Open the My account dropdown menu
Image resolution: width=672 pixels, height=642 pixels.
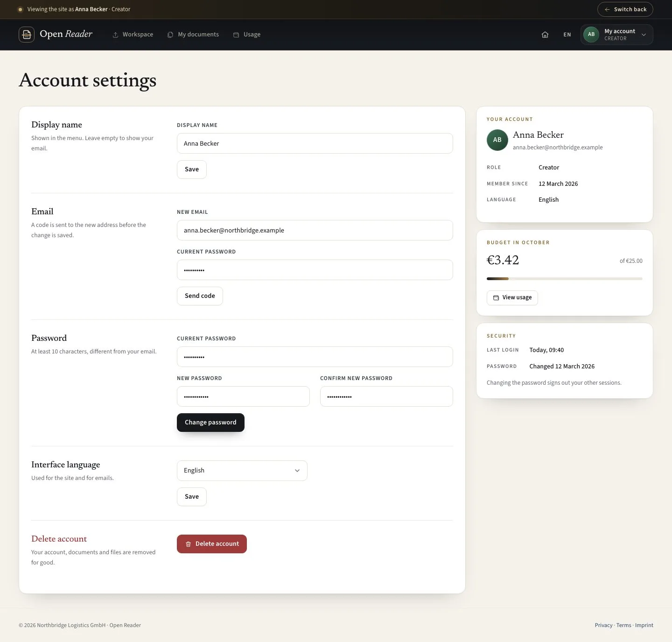[616, 35]
